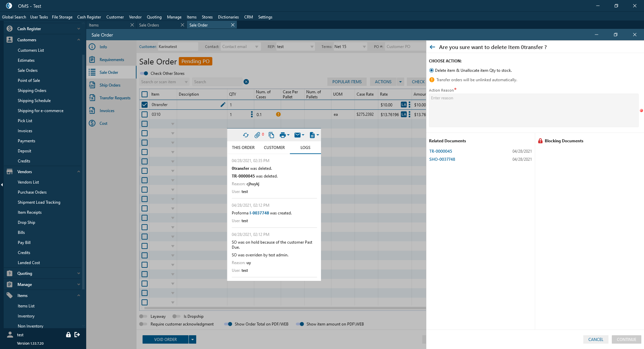Edit 0transfer description with pencil icon
The width and height of the screenshot is (644, 349).
click(223, 105)
